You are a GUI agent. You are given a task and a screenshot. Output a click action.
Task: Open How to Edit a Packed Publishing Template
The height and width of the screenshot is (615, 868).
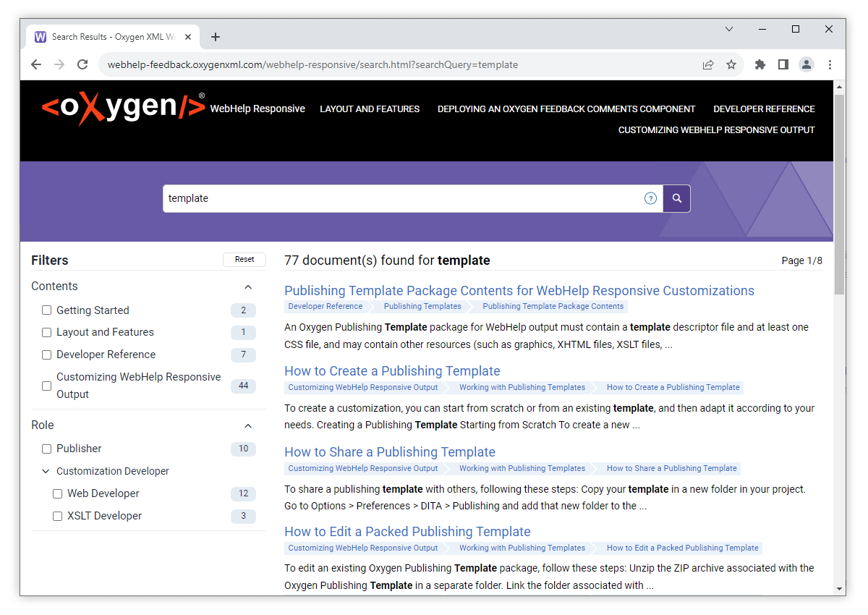pos(407,532)
